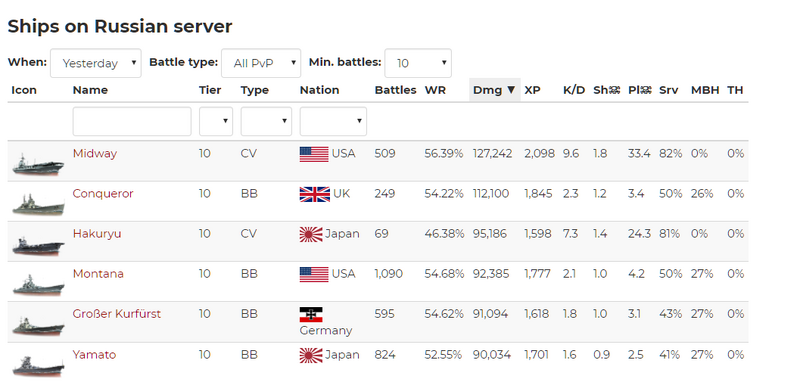This screenshot has height=382, width=800.
Task: Open the When dropdown showing Yesterday
Action: coord(96,63)
